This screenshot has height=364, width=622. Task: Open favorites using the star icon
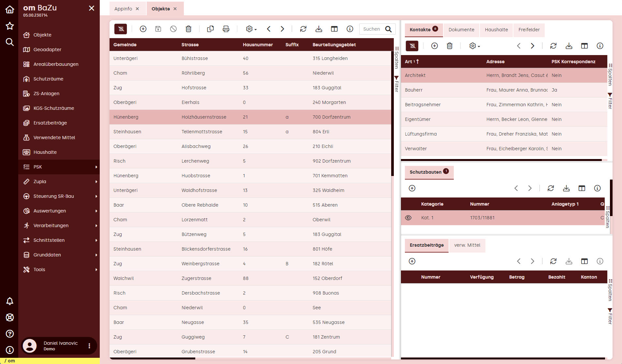(10, 26)
